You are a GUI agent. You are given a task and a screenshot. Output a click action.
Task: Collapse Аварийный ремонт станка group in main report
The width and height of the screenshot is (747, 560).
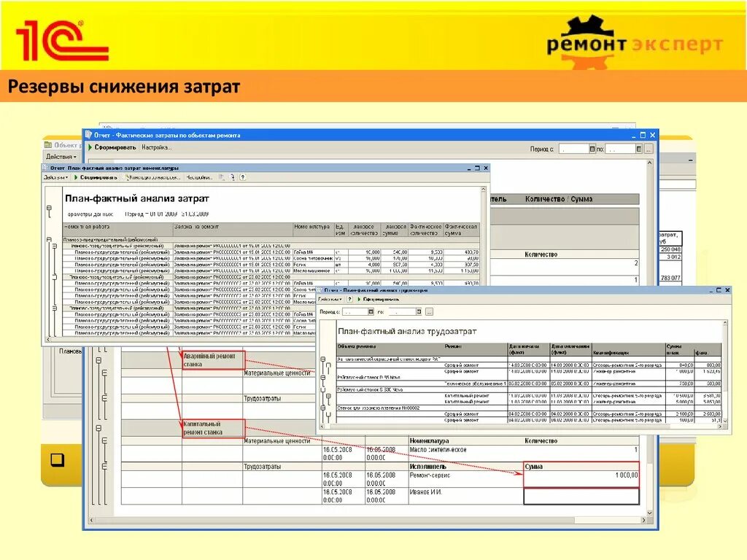click(x=98, y=360)
